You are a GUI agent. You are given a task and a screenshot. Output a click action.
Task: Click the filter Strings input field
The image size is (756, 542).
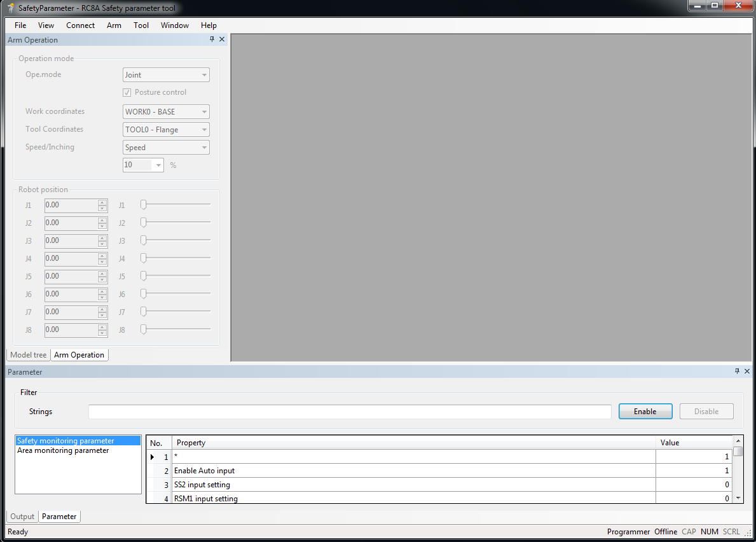pos(350,412)
